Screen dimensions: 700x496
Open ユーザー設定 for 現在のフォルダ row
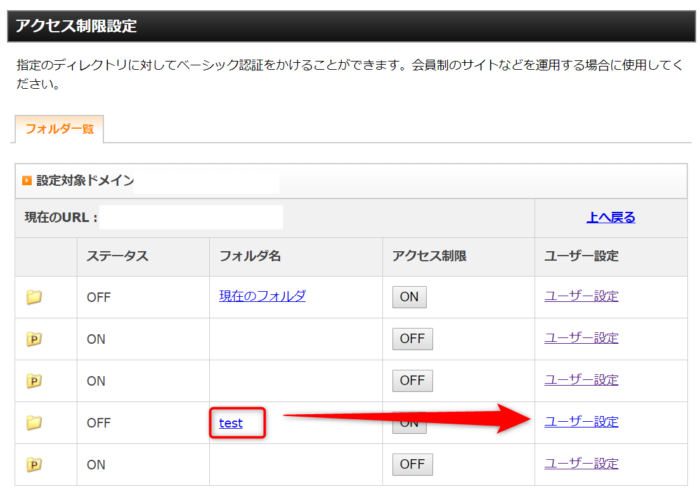click(x=581, y=296)
